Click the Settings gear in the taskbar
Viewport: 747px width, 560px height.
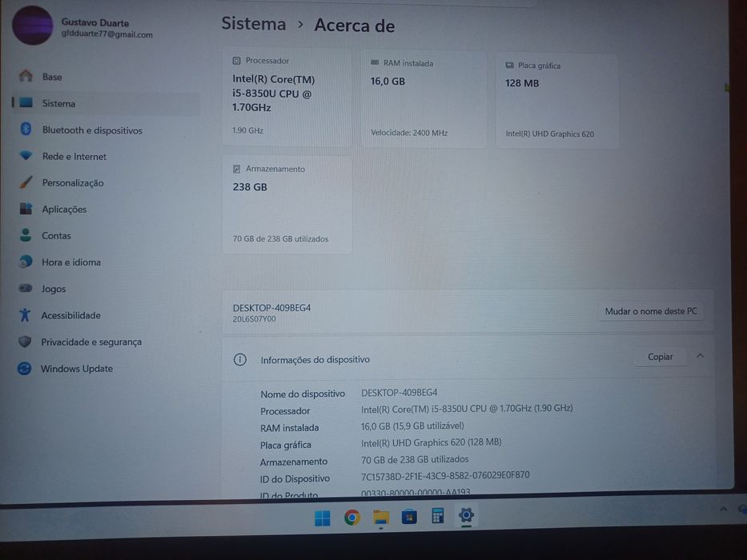[x=467, y=514]
